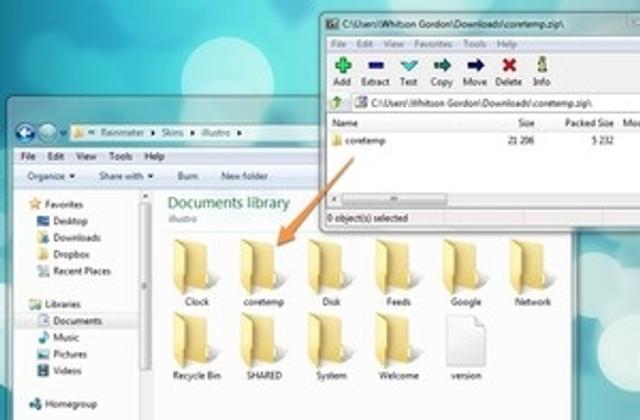Run Test on the archive in 7-Zip

pyautogui.click(x=409, y=72)
